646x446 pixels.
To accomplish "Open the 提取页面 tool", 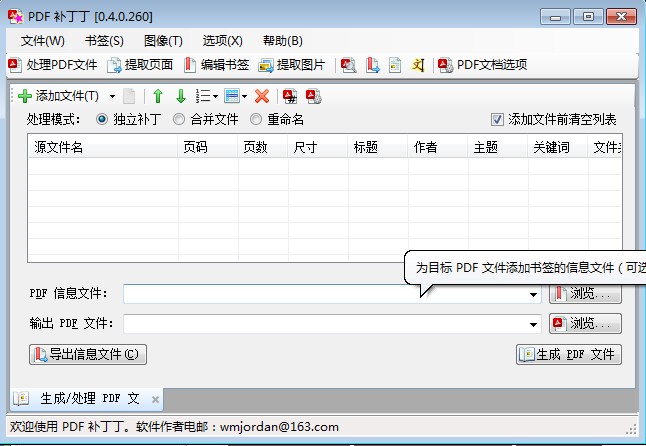I will click(x=140, y=65).
